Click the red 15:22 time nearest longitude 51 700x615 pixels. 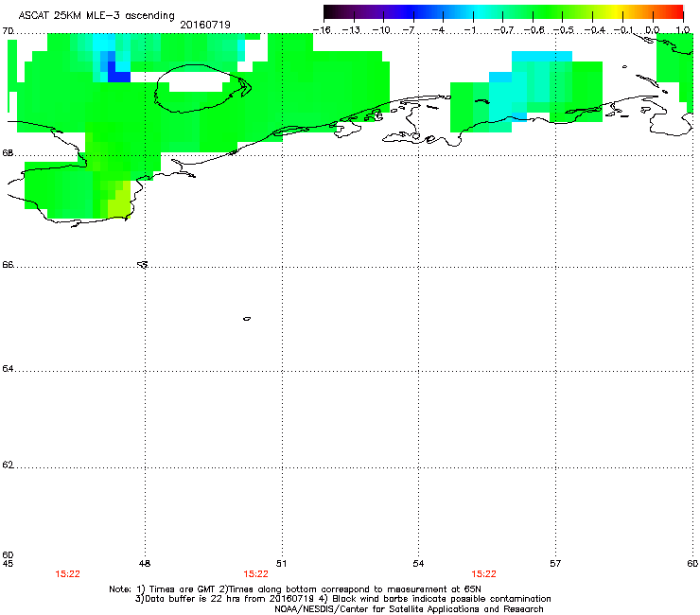pyautogui.click(x=255, y=574)
